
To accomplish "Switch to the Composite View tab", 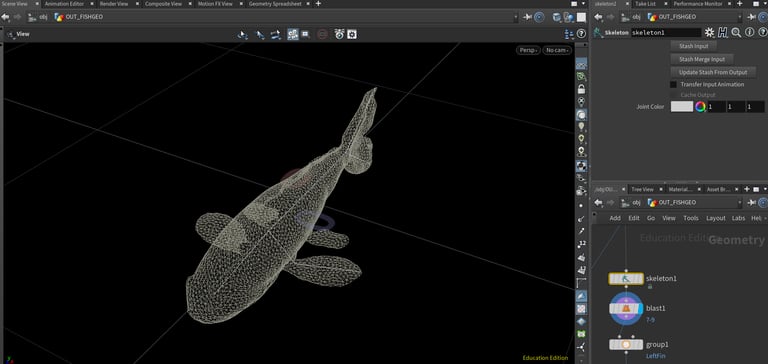I will [163, 3].
